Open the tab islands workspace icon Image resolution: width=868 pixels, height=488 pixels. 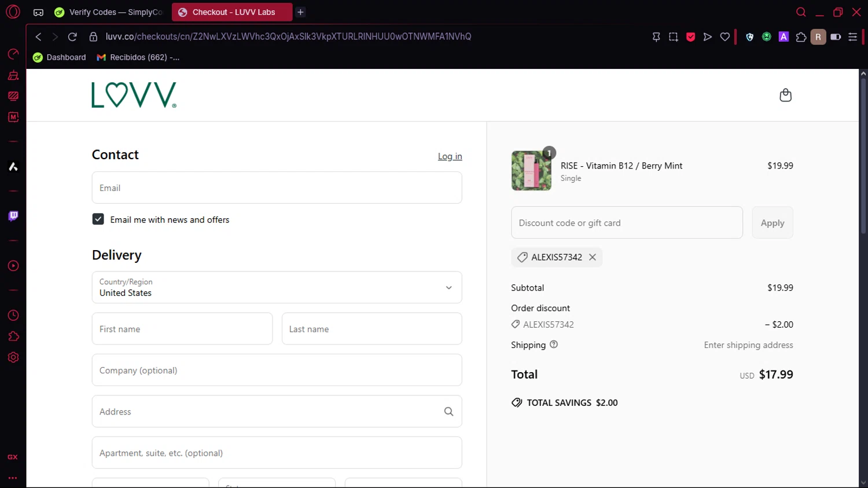38,12
